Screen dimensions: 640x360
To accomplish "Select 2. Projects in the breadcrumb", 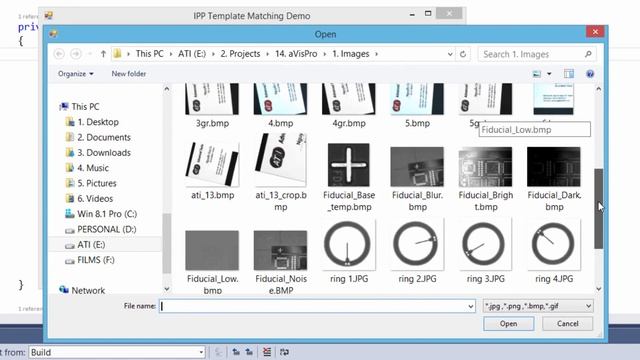I will coord(240,54).
